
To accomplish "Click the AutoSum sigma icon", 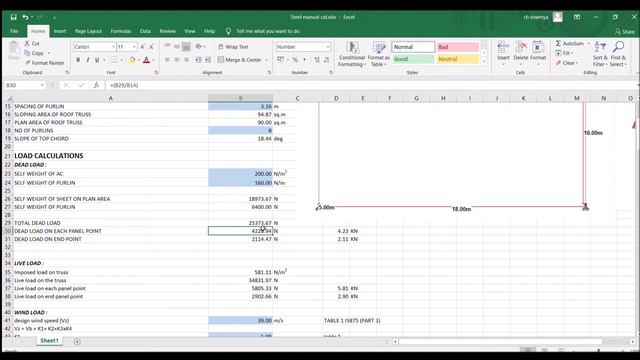I will point(558,43).
